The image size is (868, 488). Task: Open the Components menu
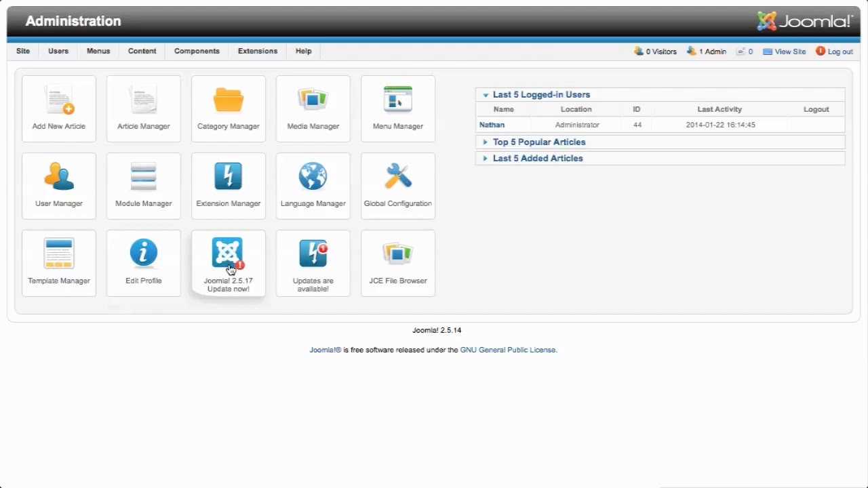point(197,51)
